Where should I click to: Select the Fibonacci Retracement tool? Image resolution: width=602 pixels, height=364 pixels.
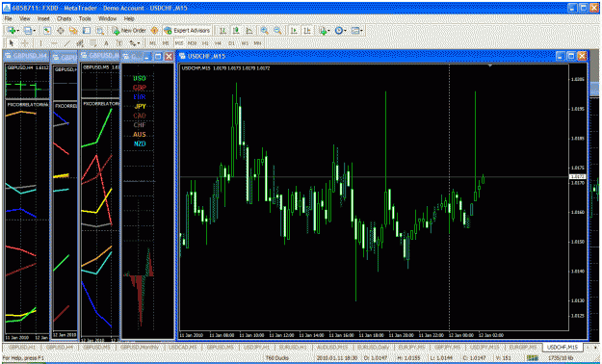93,43
